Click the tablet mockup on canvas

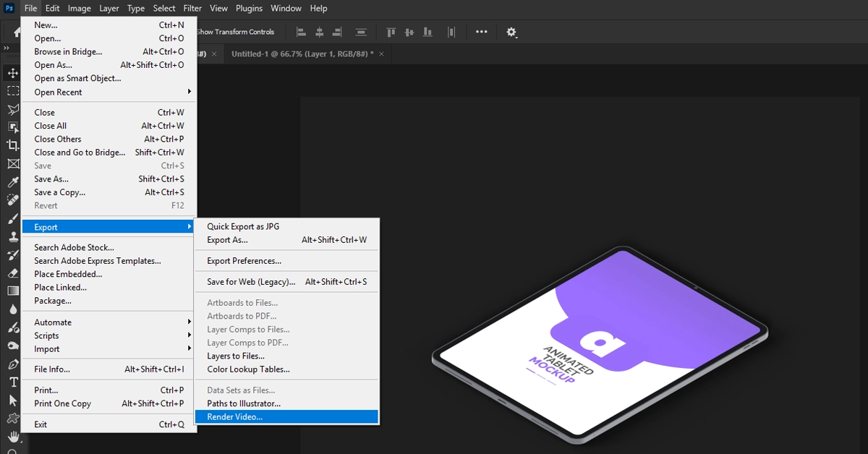coord(600,347)
